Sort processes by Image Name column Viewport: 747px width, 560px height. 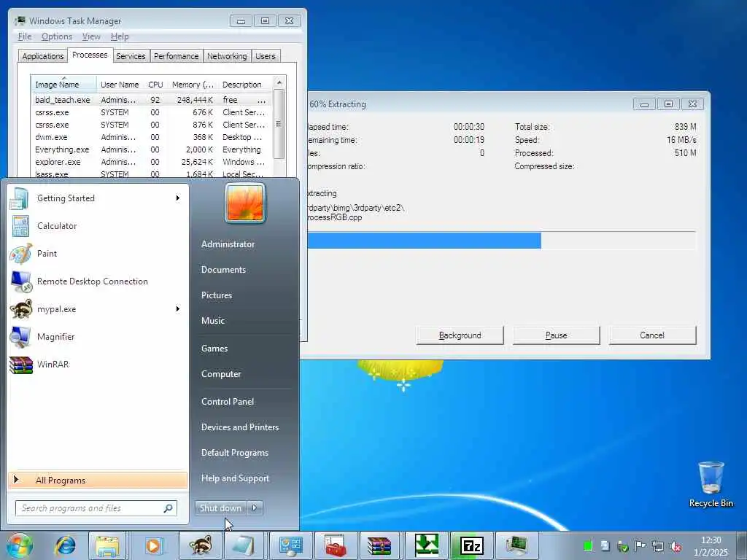(64, 85)
